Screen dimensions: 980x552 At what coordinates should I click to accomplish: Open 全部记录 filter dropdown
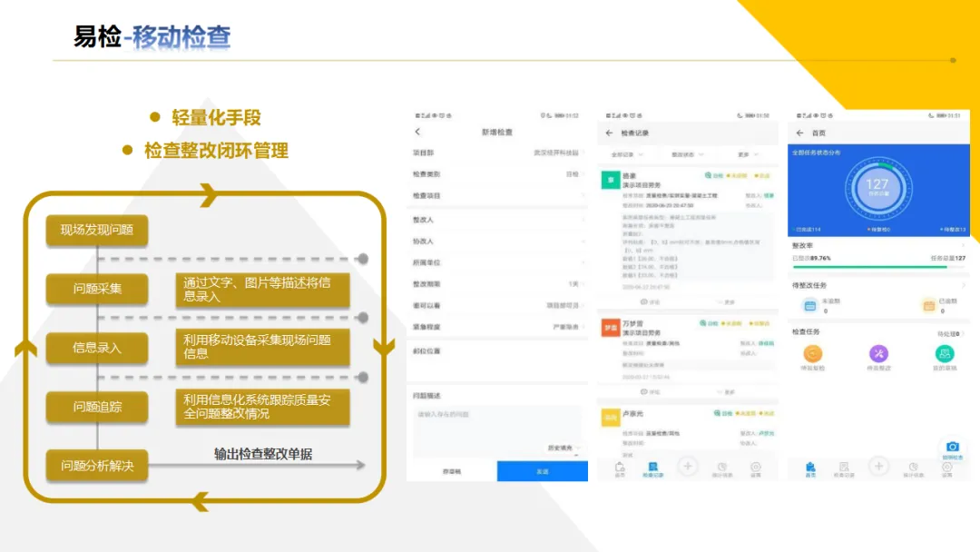pos(627,154)
